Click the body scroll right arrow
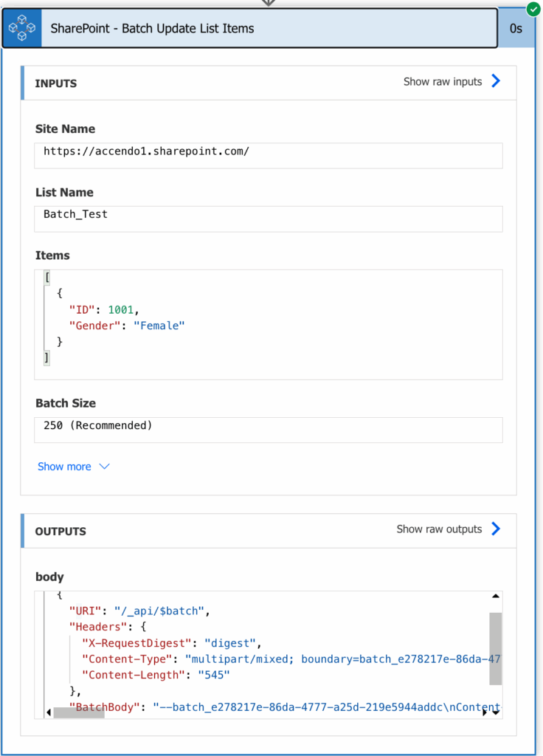Screen dimensions: 543x756 click(485, 712)
